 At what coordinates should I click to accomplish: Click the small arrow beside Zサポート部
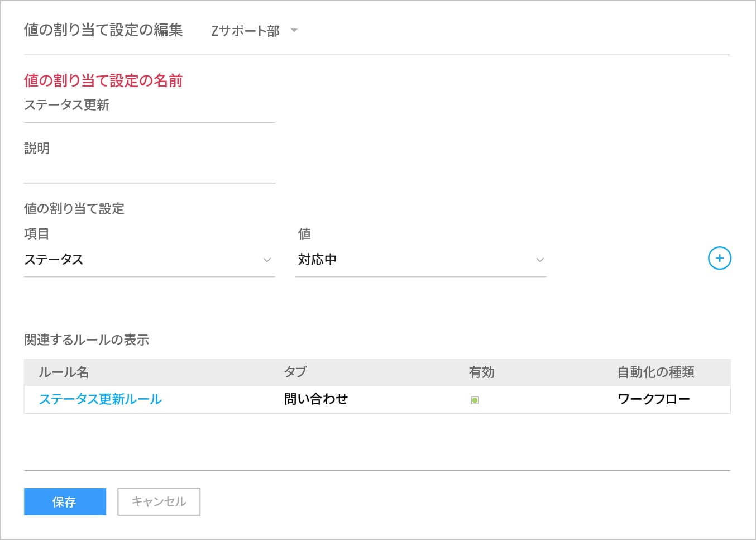click(x=294, y=30)
